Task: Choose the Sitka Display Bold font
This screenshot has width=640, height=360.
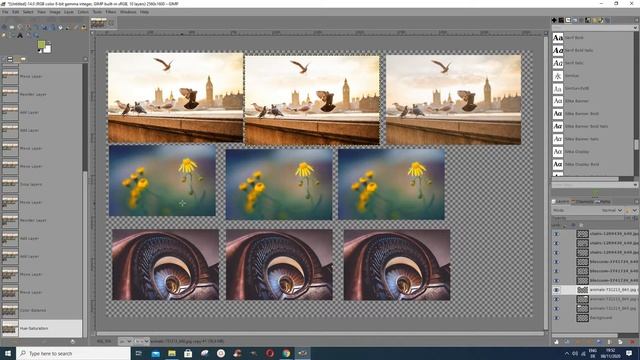Action: click(593, 164)
